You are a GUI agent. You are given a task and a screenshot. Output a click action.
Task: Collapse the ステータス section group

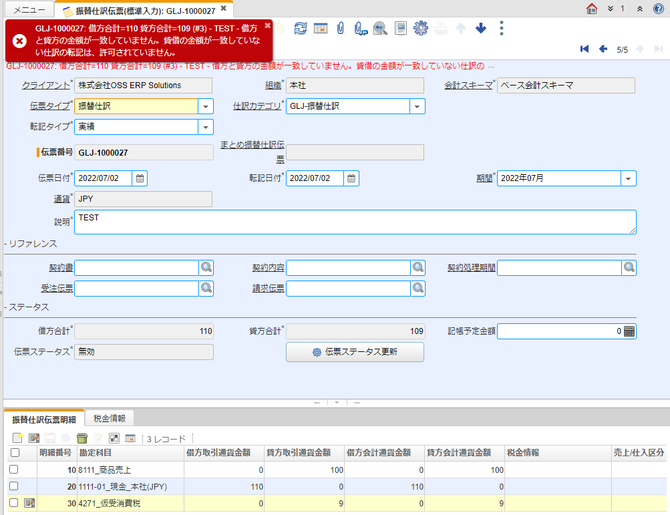26,307
